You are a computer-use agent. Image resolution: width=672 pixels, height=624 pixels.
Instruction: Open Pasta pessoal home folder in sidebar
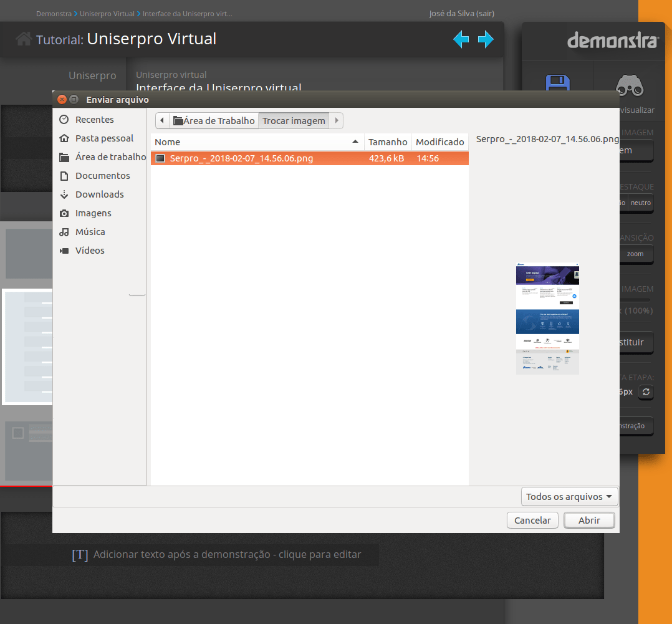coord(104,138)
